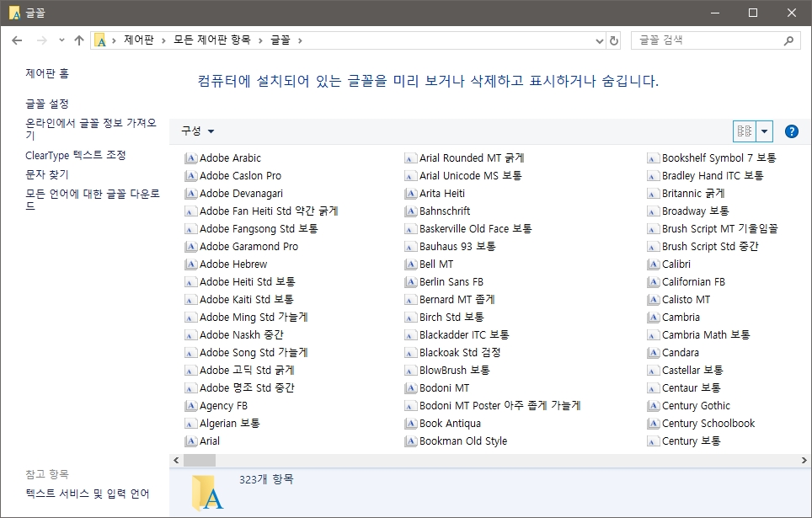Select Baskerville Old Face 보통 font
Screen dimensions: 812x518
(468, 229)
